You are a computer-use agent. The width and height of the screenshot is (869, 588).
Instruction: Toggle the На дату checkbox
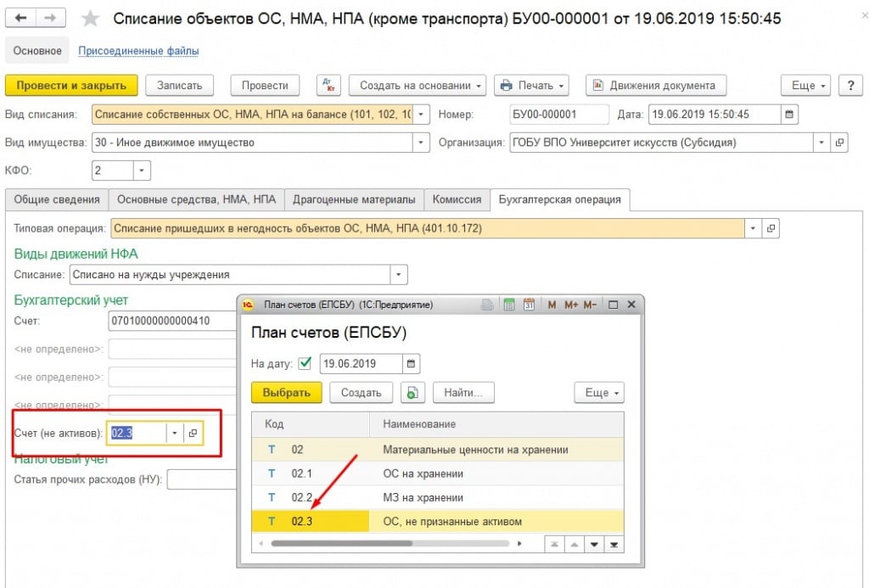click(x=306, y=364)
